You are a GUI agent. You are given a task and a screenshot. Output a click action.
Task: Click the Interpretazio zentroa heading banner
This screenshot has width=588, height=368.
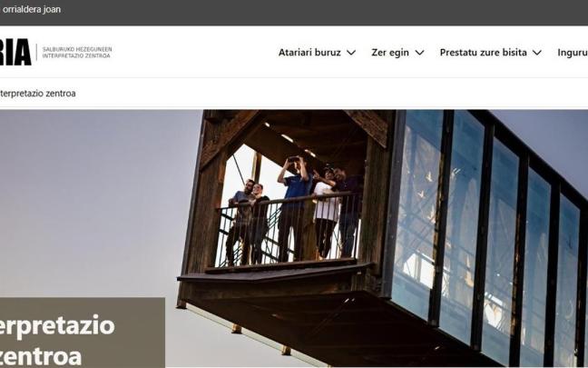coord(83,333)
